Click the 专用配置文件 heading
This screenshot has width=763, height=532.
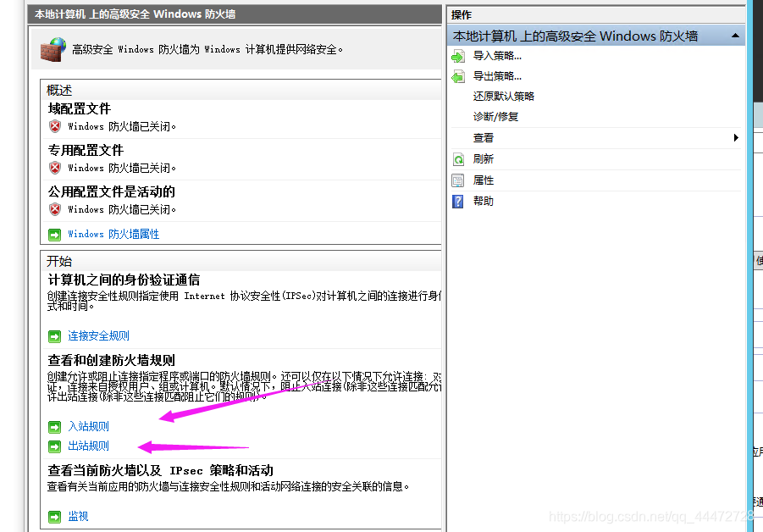pos(86,150)
